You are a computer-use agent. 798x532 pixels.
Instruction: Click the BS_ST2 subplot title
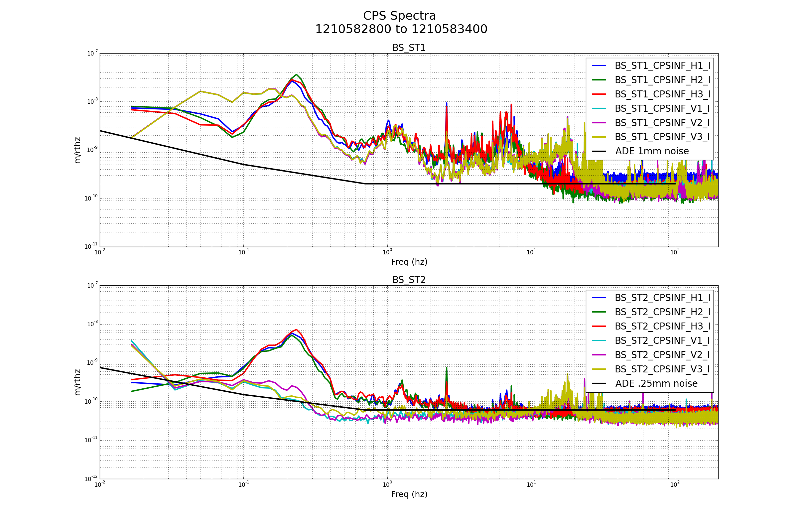(x=409, y=280)
